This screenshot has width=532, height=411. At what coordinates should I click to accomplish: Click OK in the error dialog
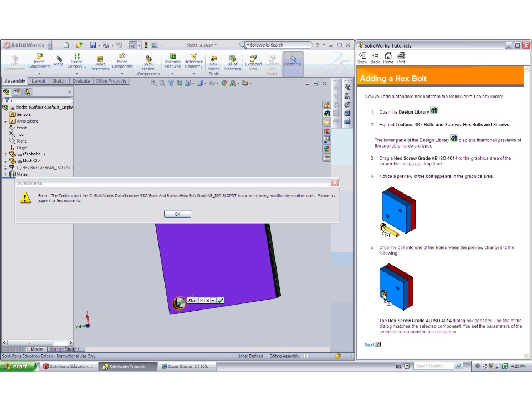[x=177, y=214]
